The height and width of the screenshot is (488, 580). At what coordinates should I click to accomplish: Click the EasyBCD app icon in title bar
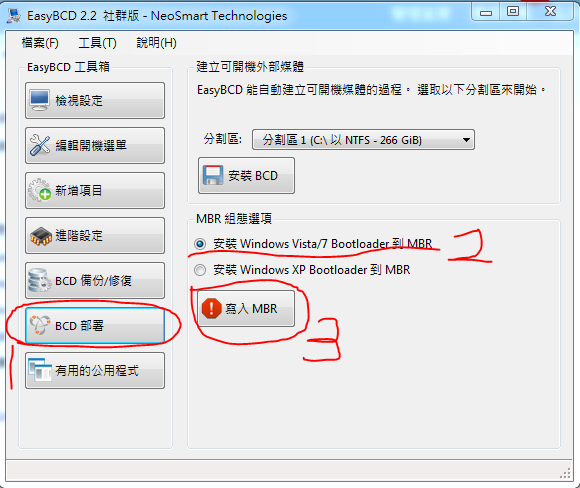click(14, 16)
